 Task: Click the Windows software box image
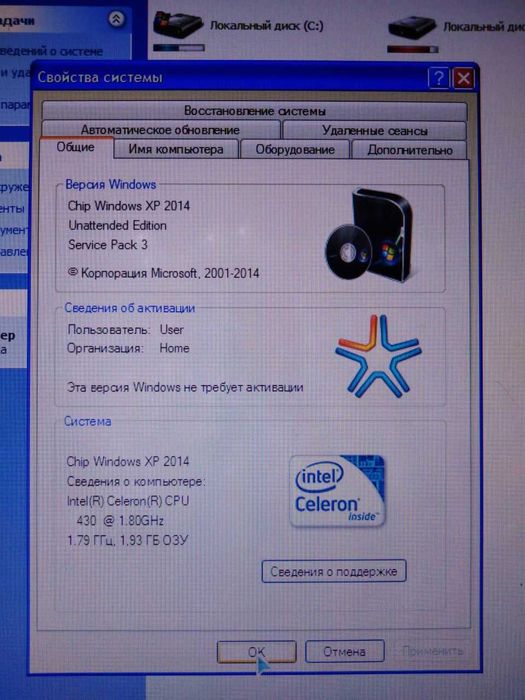(370, 234)
